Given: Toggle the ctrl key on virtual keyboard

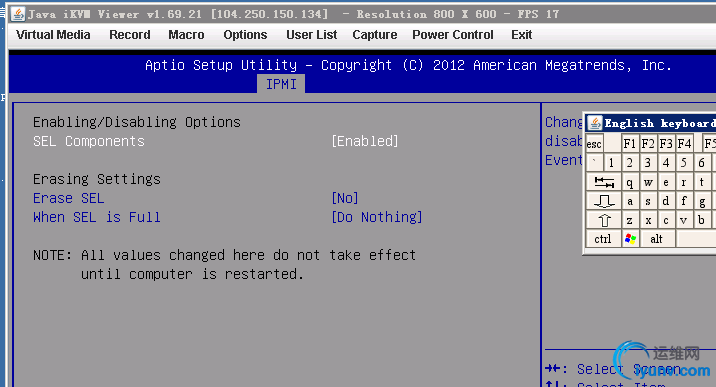Looking at the screenshot, I should click(603, 239).
